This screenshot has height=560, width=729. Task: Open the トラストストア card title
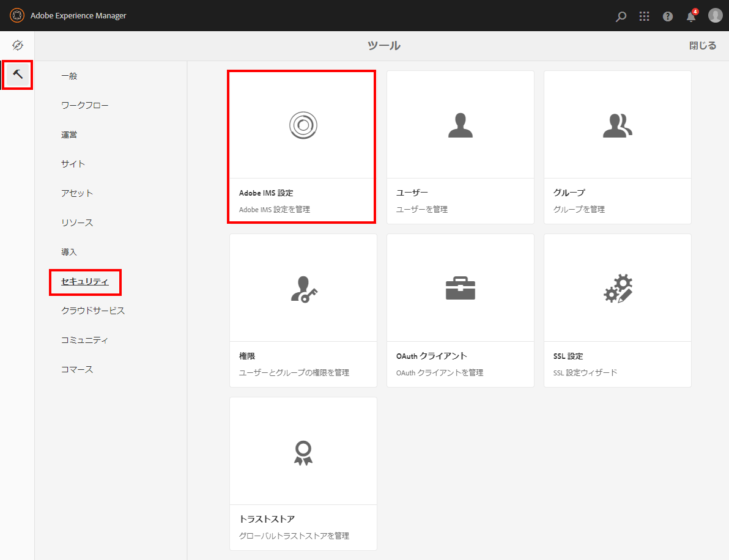coord(267,519)
